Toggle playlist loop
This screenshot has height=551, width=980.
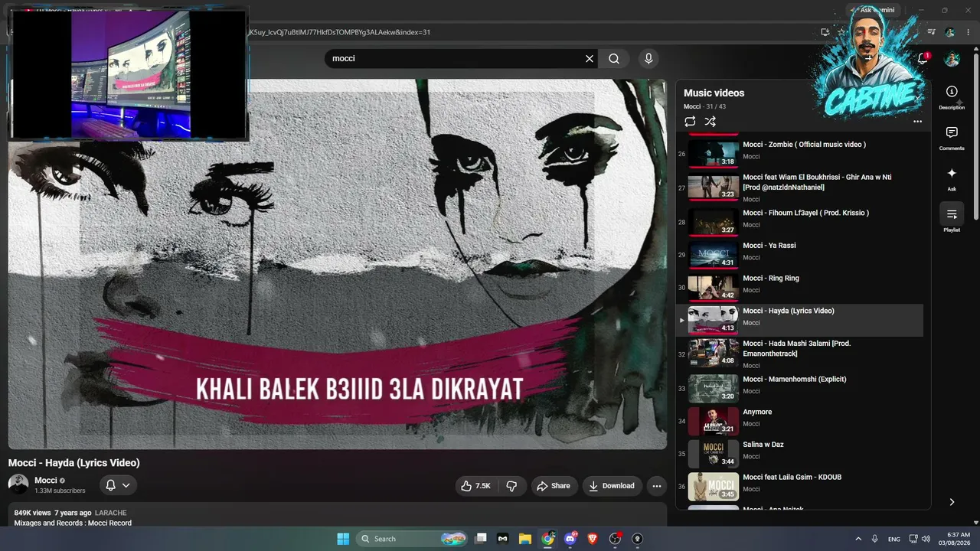coord(690,122)
